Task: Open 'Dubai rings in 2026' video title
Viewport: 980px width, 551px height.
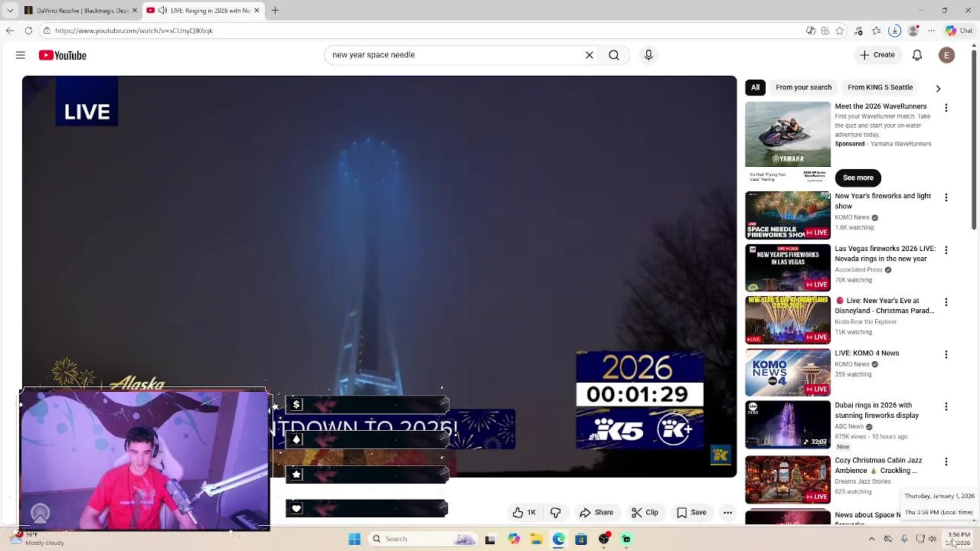Action: (877, 410)
